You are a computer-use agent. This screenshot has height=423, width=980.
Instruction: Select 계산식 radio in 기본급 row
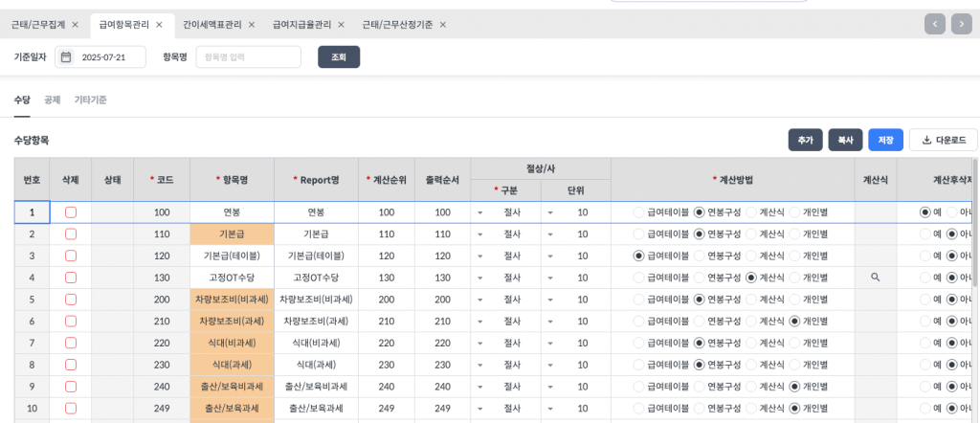click(750, 234)
